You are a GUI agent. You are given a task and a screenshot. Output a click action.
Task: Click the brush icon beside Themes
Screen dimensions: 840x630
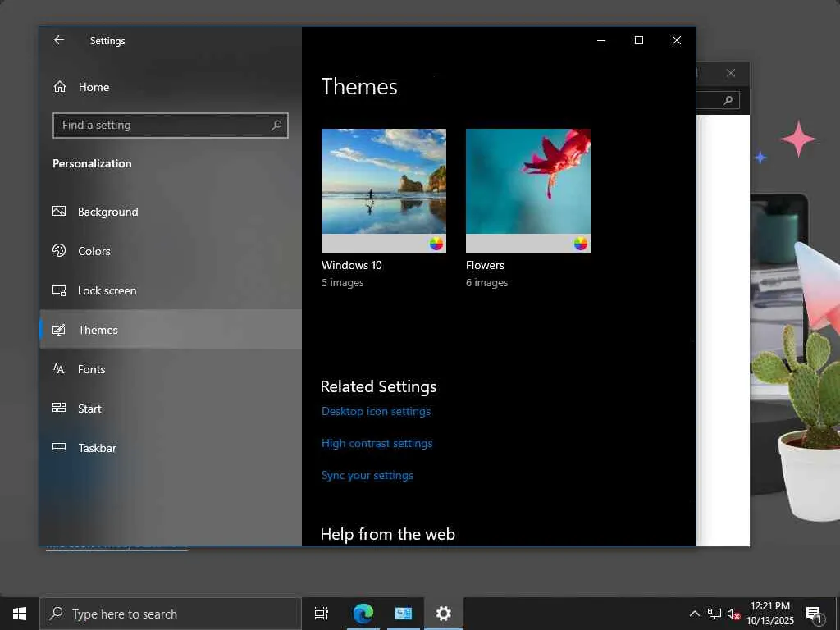click(x=59, y=330)
